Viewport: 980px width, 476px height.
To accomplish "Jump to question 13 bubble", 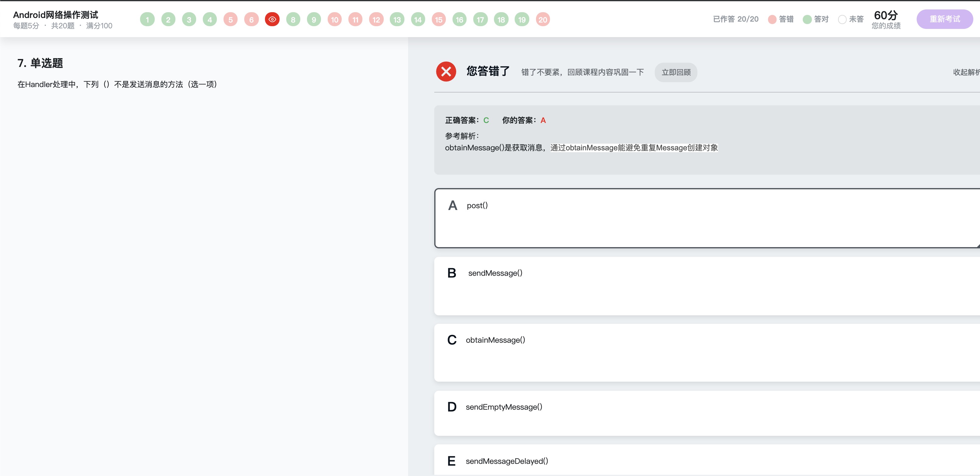I will (x=397, y=19).
